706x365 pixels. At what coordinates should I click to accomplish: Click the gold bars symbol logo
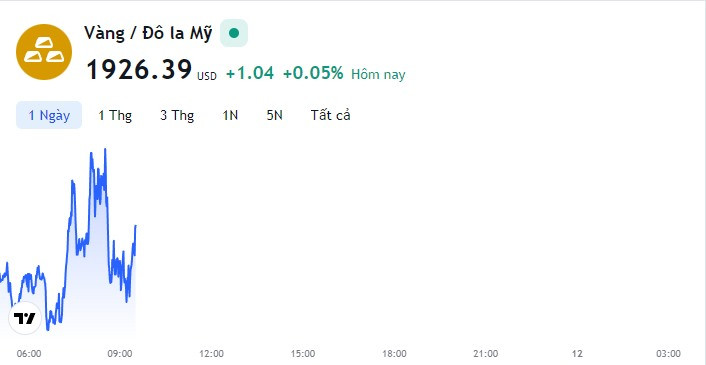44,52
